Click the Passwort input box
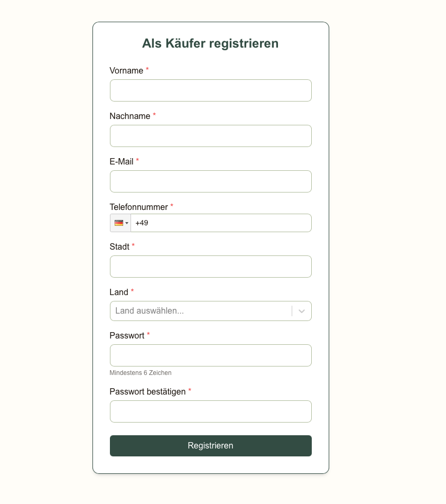Image resolution: width=446 pixels, height=504 pixels. (210, 355)
